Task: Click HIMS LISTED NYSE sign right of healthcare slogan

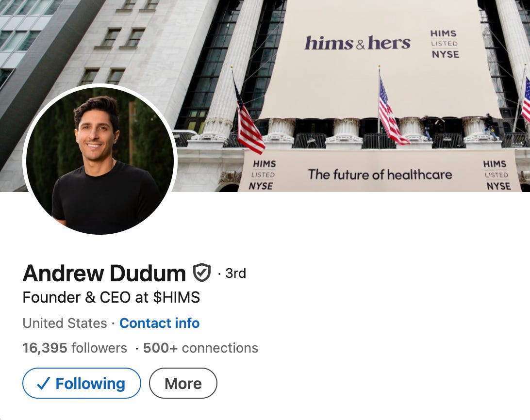Action: (x=497, y=175)
